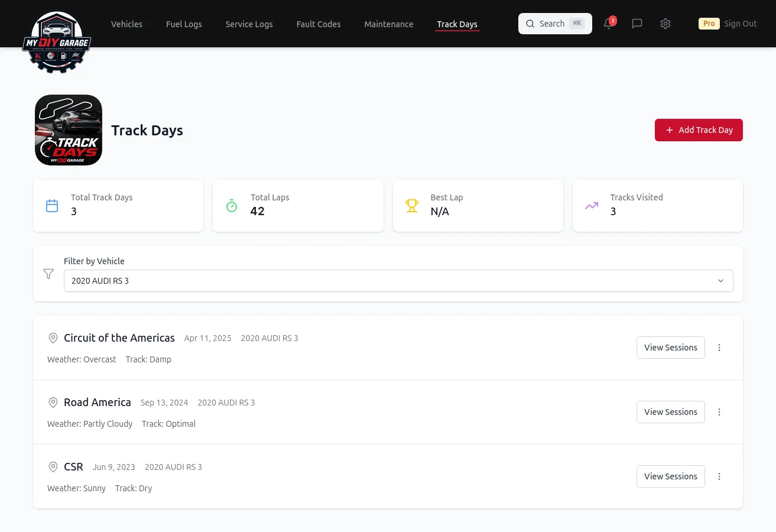This screenshot has width=776, height=532.
Task: Click the Add Track Day button
Action: [699, 130]
